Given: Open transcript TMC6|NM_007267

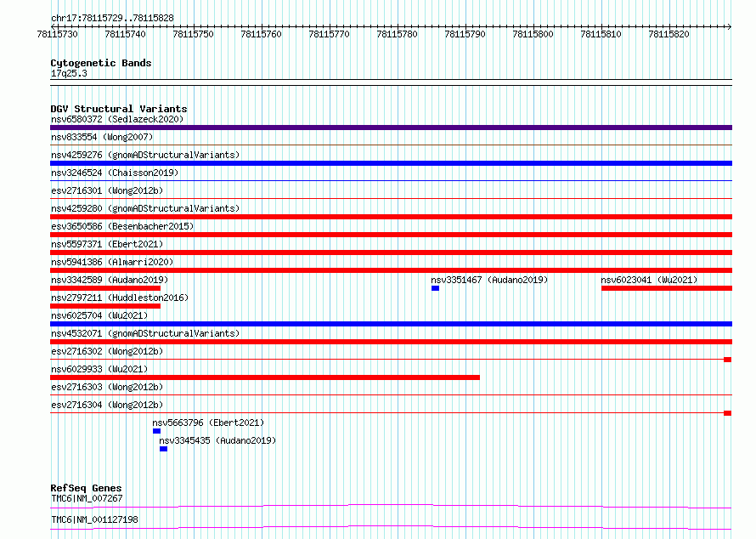Looking at the screenshot, I should click(87, 498).
